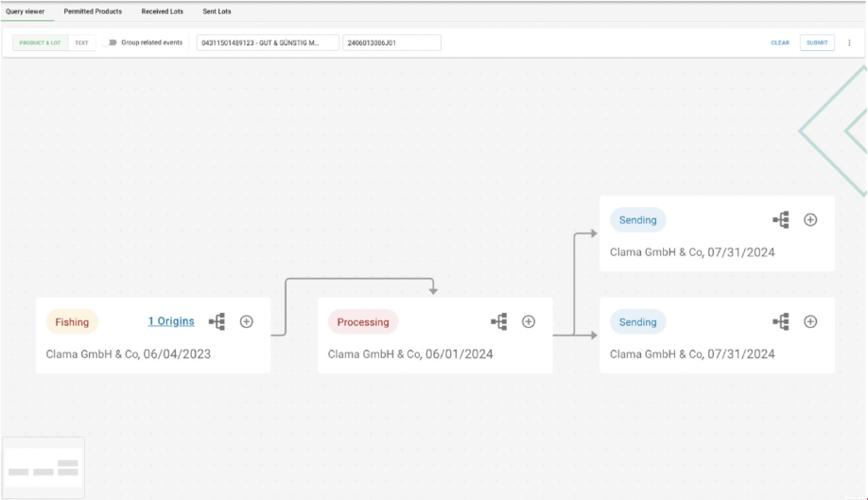Switch to Permitted Products tab
The image size is (868, 500).
pyautogui.click(x=93, y=11)
